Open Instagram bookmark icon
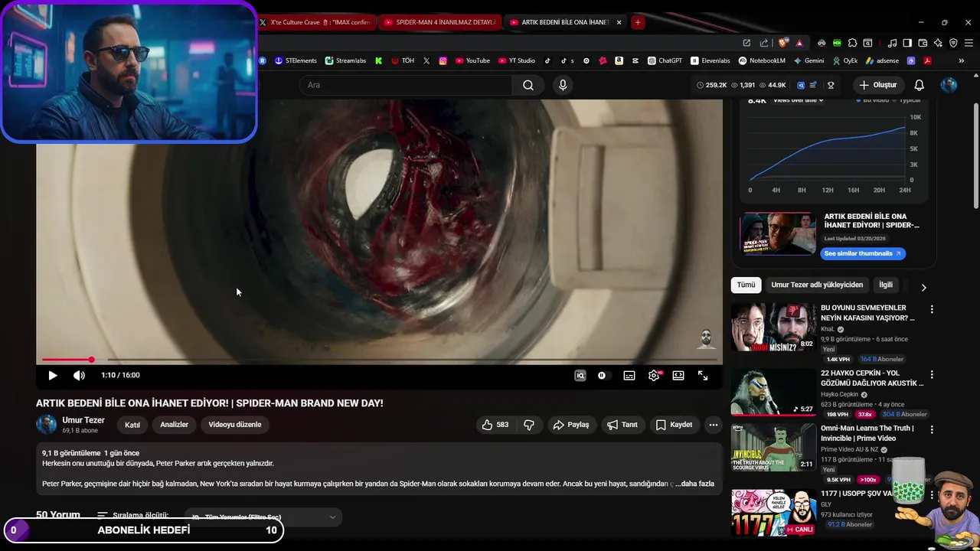Image resolution: width=980 pixels, height=551 pixels. 443,60
